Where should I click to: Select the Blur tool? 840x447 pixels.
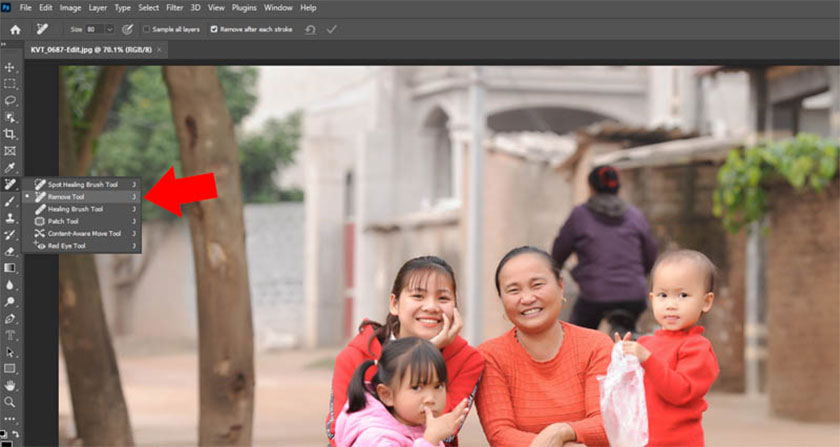(10, 285)
